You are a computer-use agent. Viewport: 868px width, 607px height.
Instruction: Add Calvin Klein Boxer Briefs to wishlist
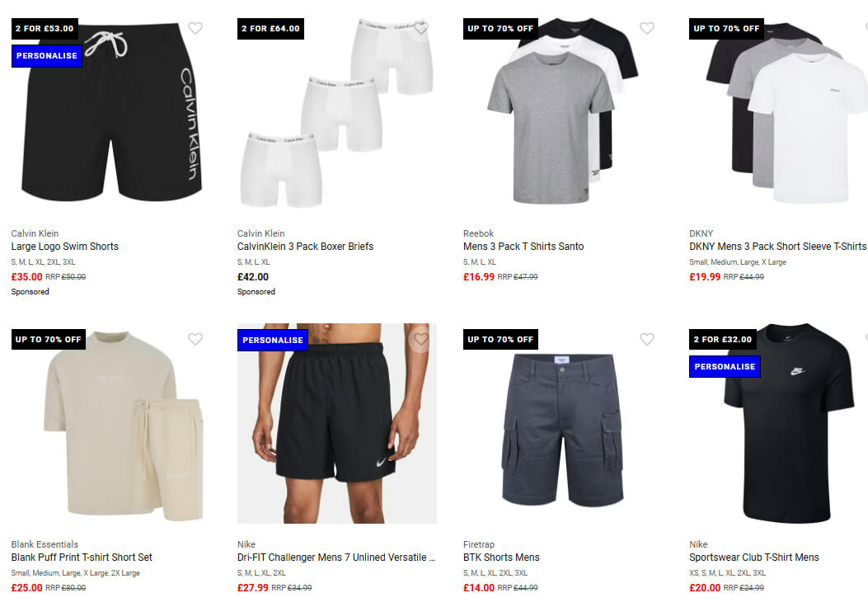click(x=420, y=28)
